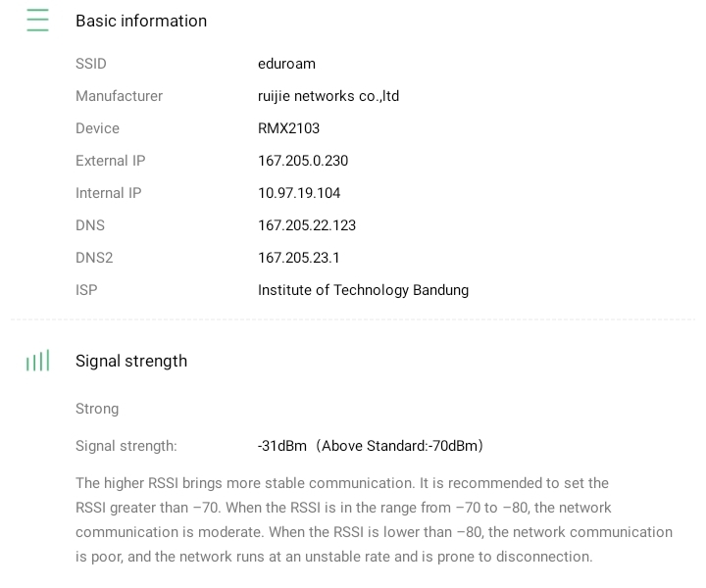The width and height of the screenshot is (706, 588).
Task: Select the ISP value Institute of Technology Bandung
Action: [x=363, y=290]
